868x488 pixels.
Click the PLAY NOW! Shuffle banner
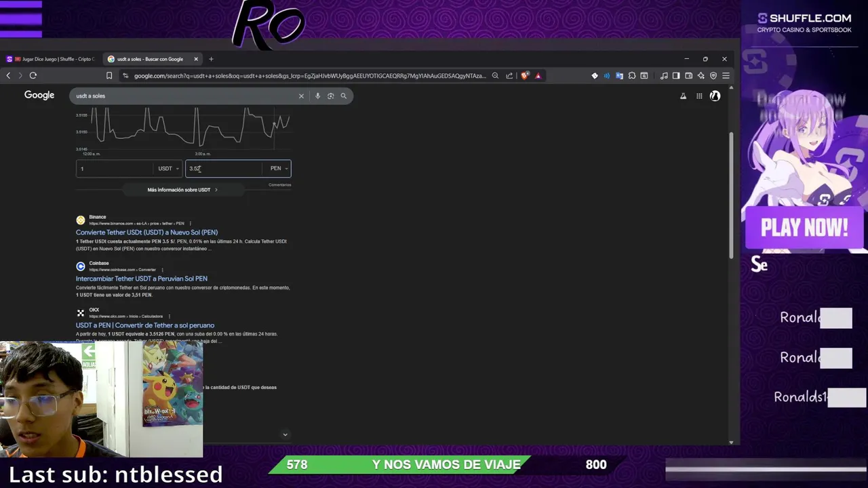click(x=804, y=228)
